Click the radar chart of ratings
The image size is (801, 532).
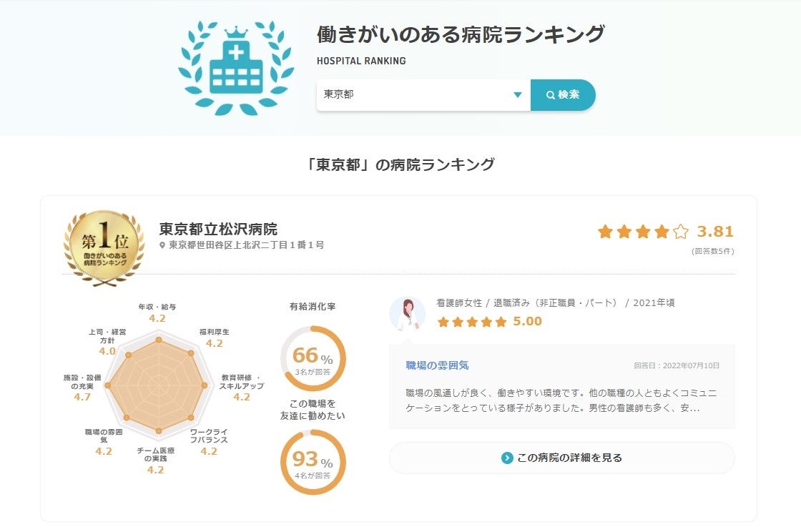coord(158,385)
